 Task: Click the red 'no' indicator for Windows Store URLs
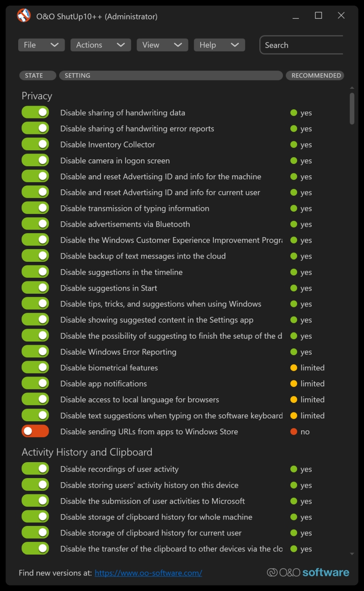(294, 431)
